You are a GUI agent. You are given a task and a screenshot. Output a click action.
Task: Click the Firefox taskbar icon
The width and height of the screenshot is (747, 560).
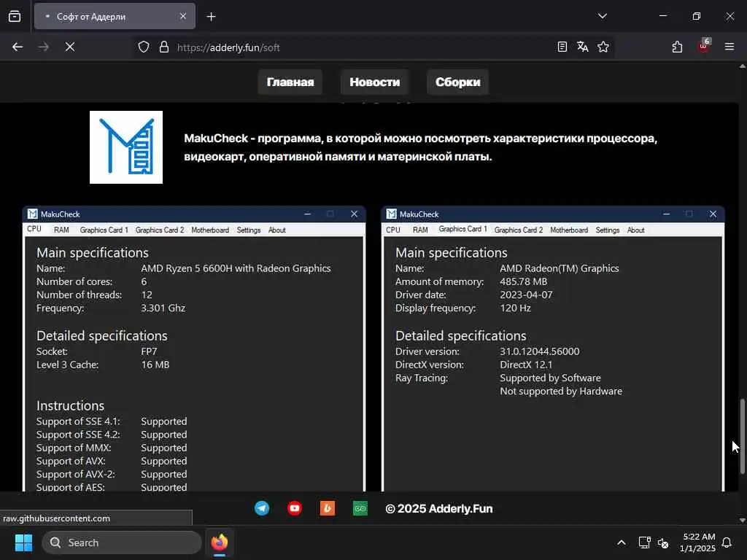click(x=219, y=542)
